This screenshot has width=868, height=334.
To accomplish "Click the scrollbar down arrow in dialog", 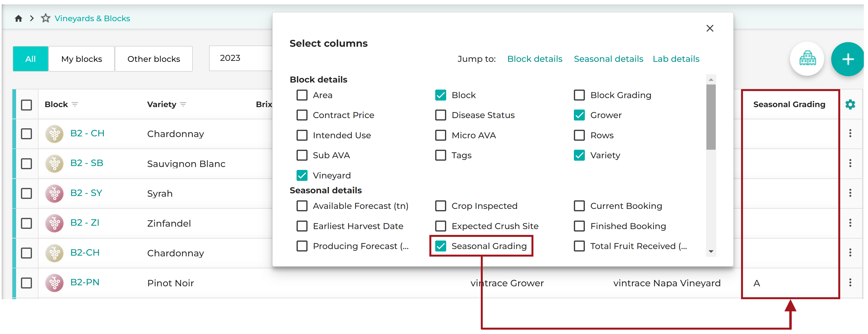I will [711, 251].
